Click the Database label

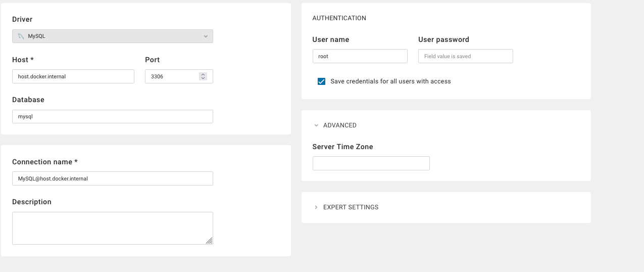28,100
